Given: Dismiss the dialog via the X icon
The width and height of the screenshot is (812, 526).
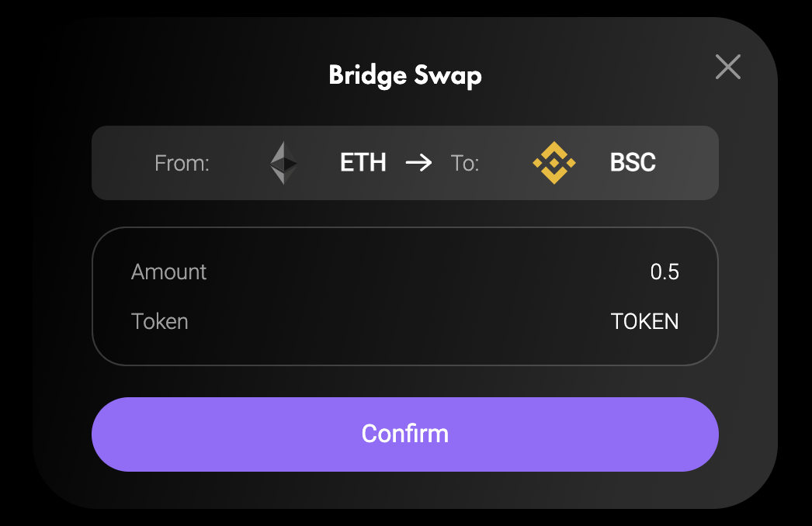Looking at the screenshot, I should pyautogui.click(x=727, y=67).
